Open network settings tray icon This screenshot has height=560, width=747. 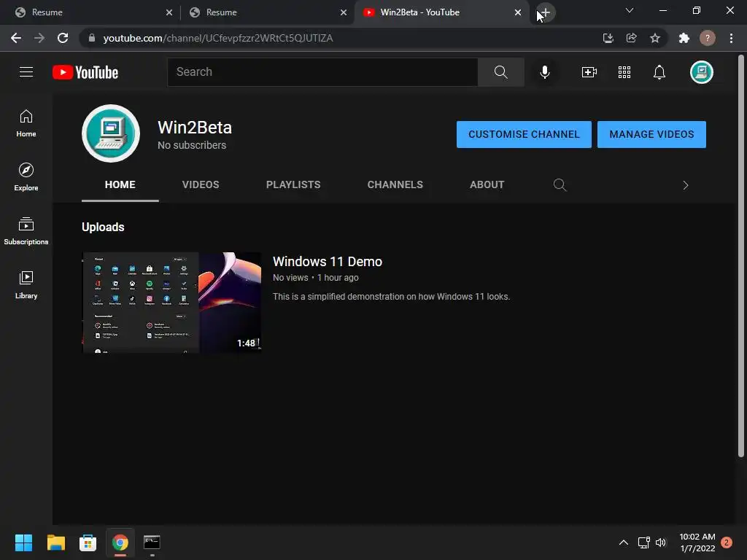coord(643,542)
